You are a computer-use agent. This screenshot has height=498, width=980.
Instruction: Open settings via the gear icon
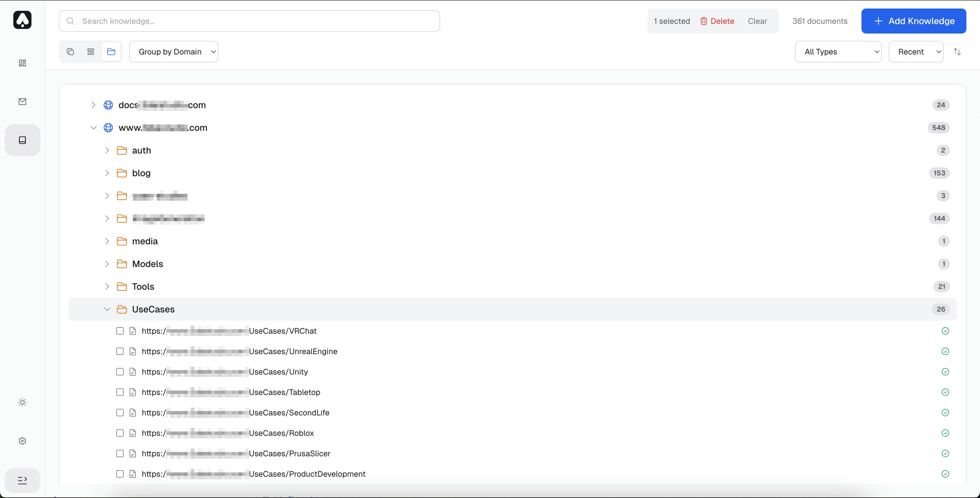[x=22, y=441]
